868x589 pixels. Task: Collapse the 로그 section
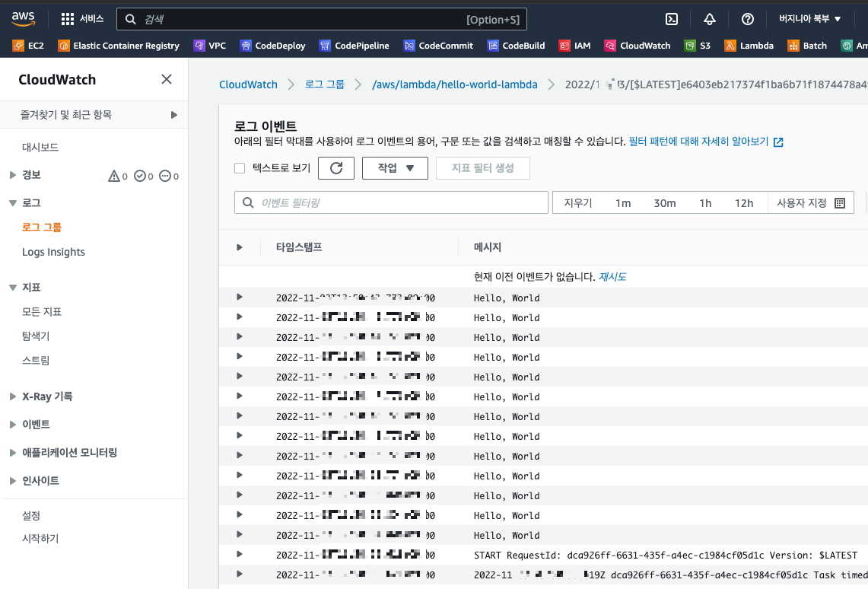tap(13, 203)
